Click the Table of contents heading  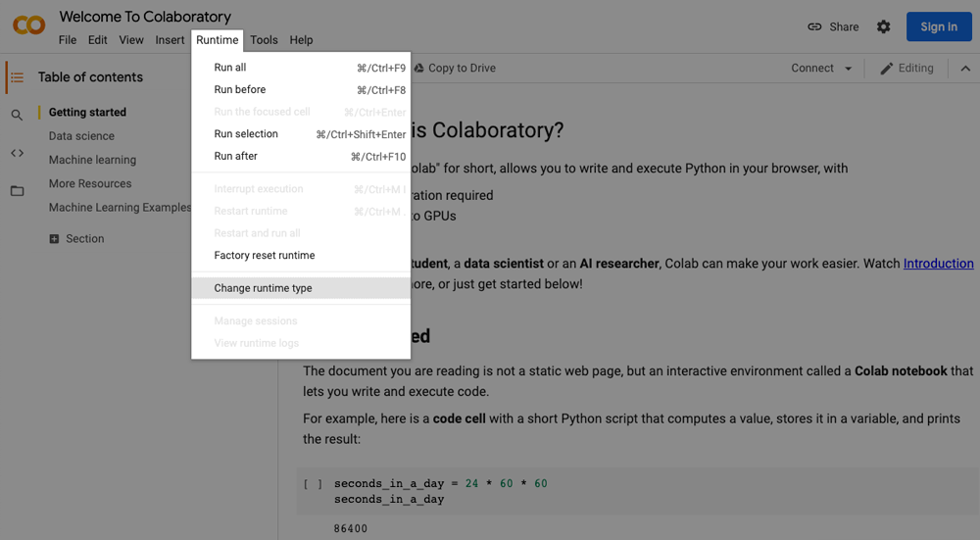point(90,77)
